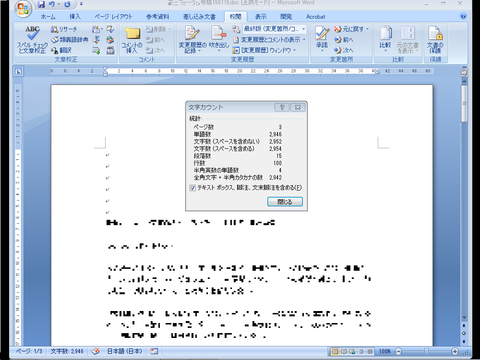Open the リサーチ research tool
The height and width of the screenshot is (360, 480).
tap(64, 29)
